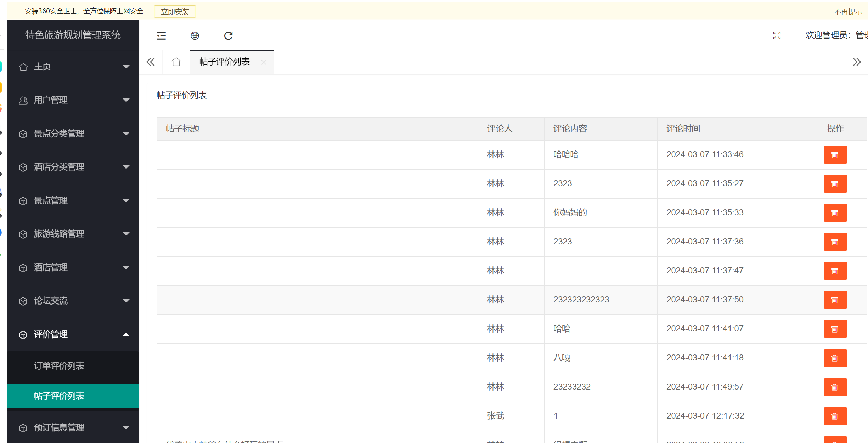Delete the 八嘎 comment row
The height and width of the screenshot is (443, 868).
click(x=835, y=358)
